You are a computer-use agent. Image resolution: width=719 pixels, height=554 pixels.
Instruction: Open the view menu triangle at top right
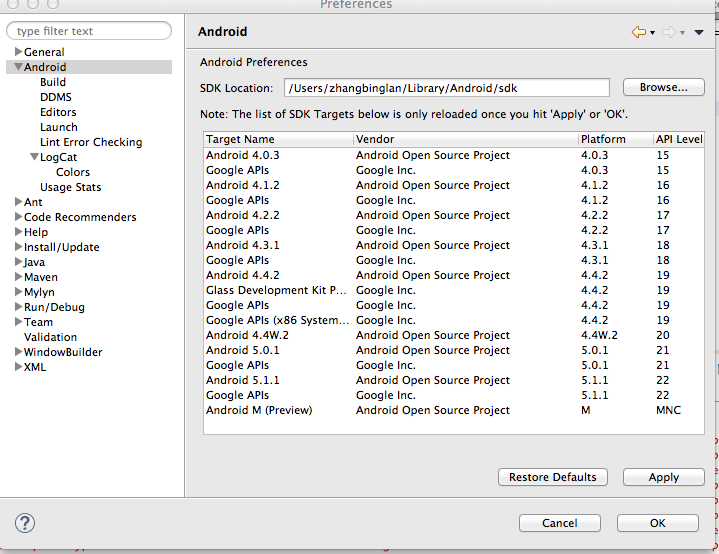pyautogui.click(x=699, y=33)
